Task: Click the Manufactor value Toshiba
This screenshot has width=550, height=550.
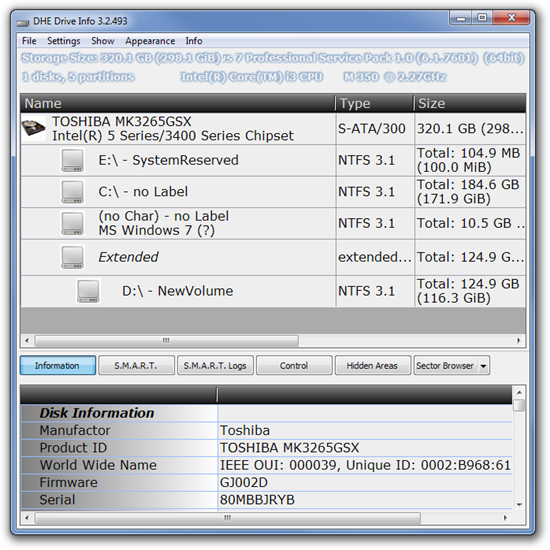Action: pos(245,430)
